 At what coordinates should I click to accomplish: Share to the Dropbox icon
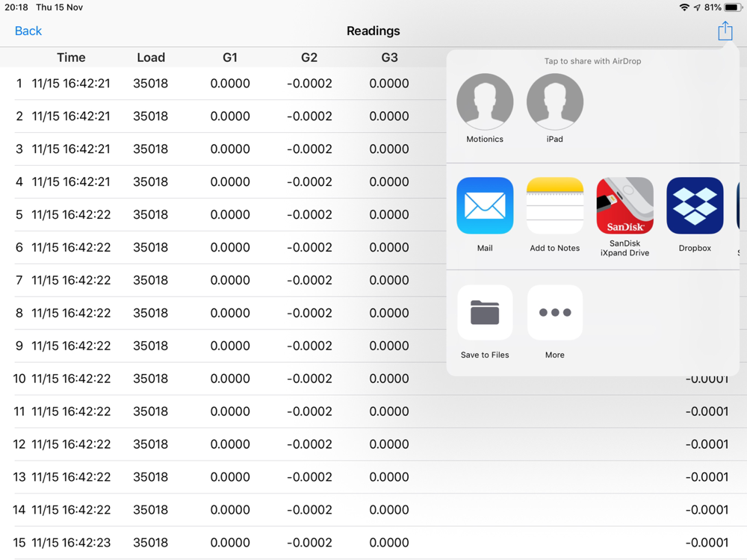(x=695, y=206)
